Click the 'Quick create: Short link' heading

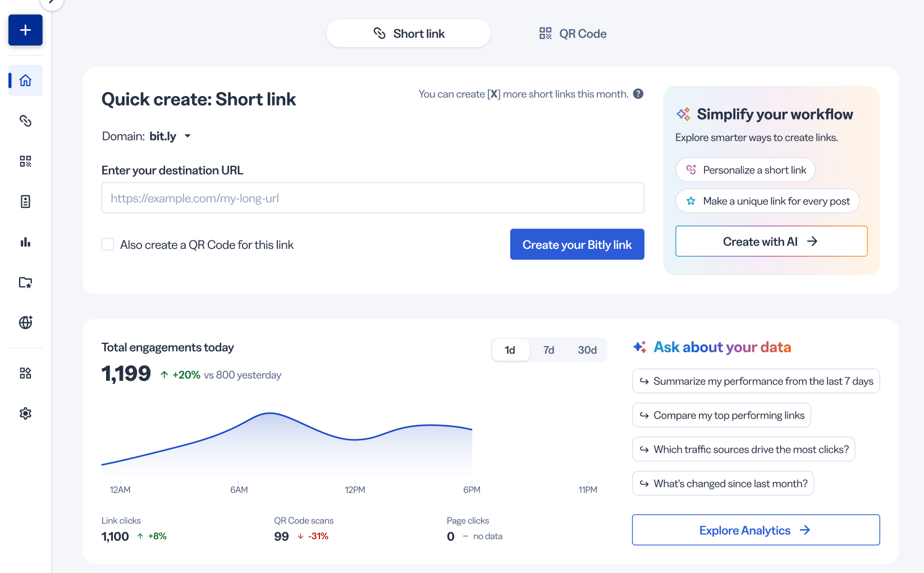click(199, 99)
